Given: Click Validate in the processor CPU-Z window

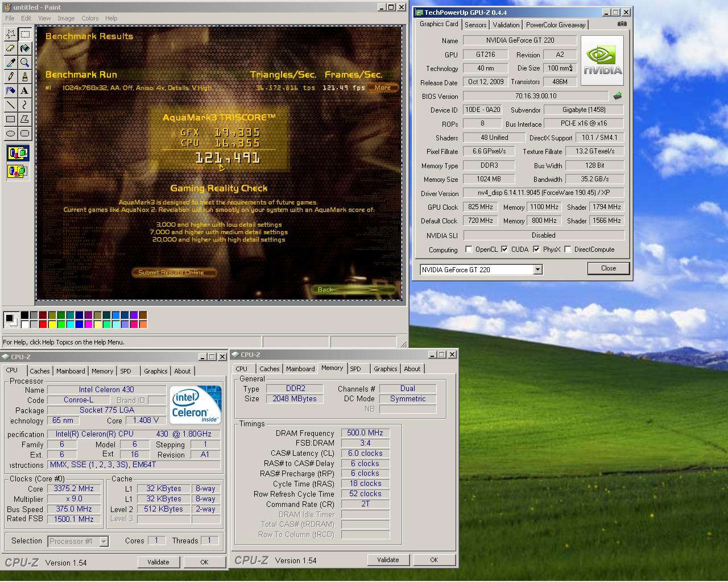Looking at the screenshot, I should [x=158, y=562].
